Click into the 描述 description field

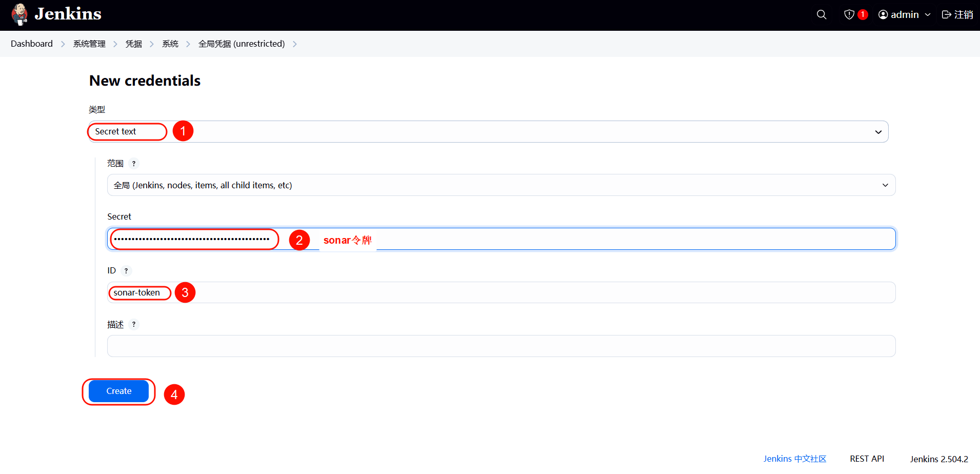click(501, 346)
